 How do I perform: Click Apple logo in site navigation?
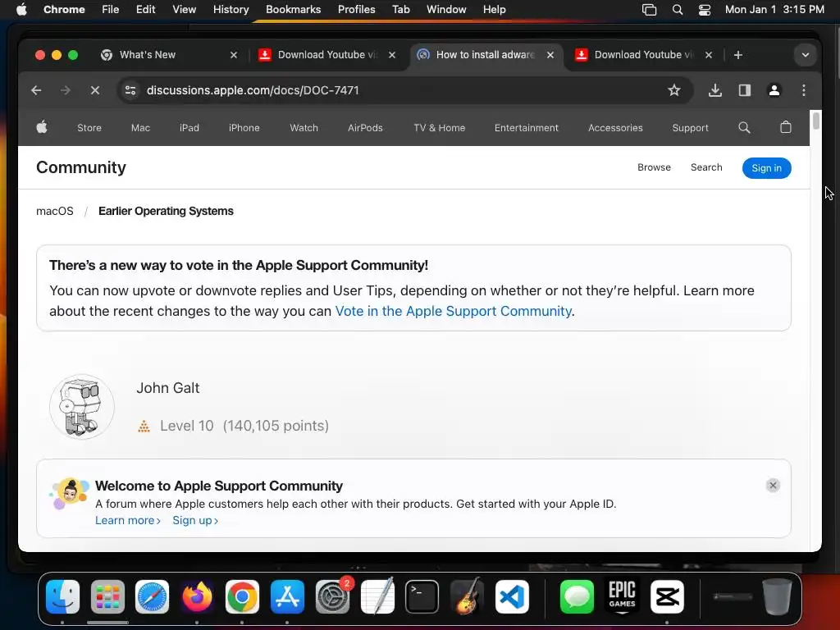click(x=42, y=127)
